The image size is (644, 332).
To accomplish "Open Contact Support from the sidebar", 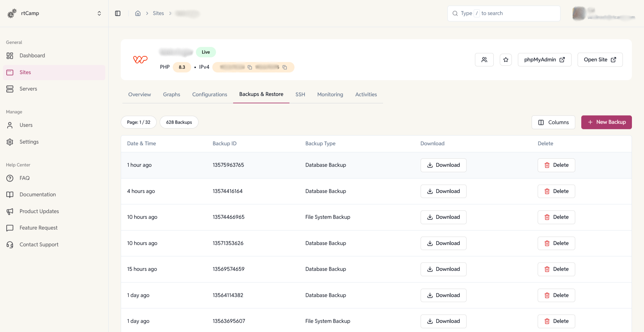I will [39, 244].
